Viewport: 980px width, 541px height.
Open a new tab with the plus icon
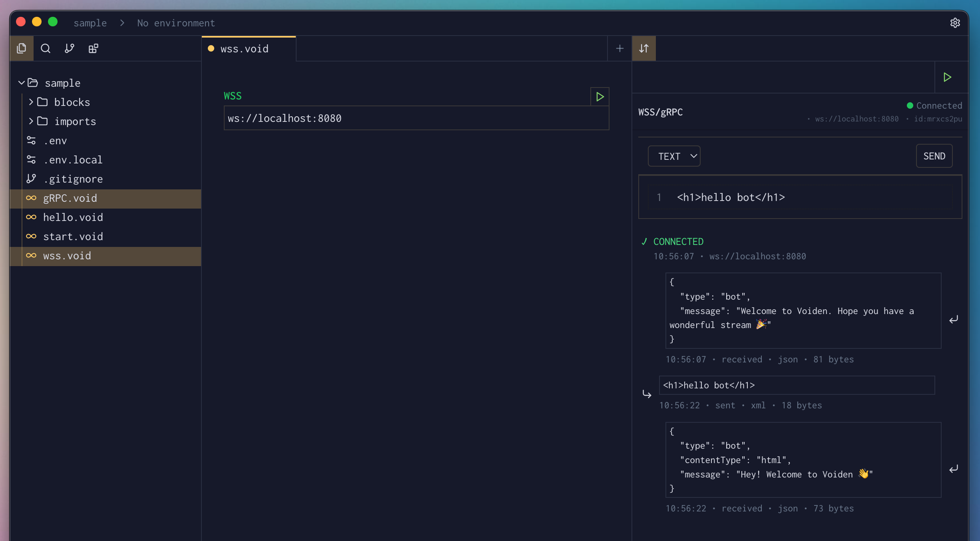click(x=619, y=48)
